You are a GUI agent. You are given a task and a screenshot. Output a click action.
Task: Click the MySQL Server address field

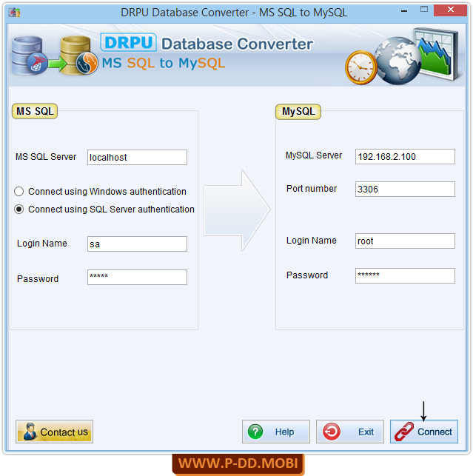coord(405,156)
